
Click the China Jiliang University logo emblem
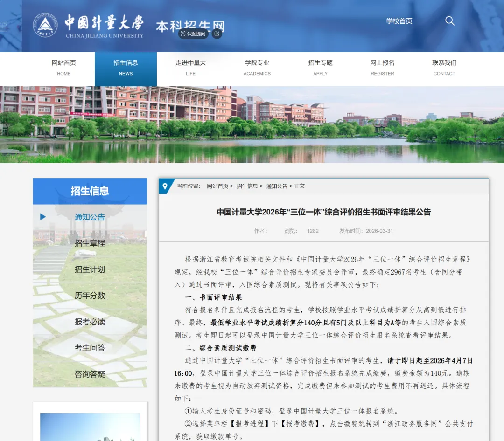pos(45,25)
